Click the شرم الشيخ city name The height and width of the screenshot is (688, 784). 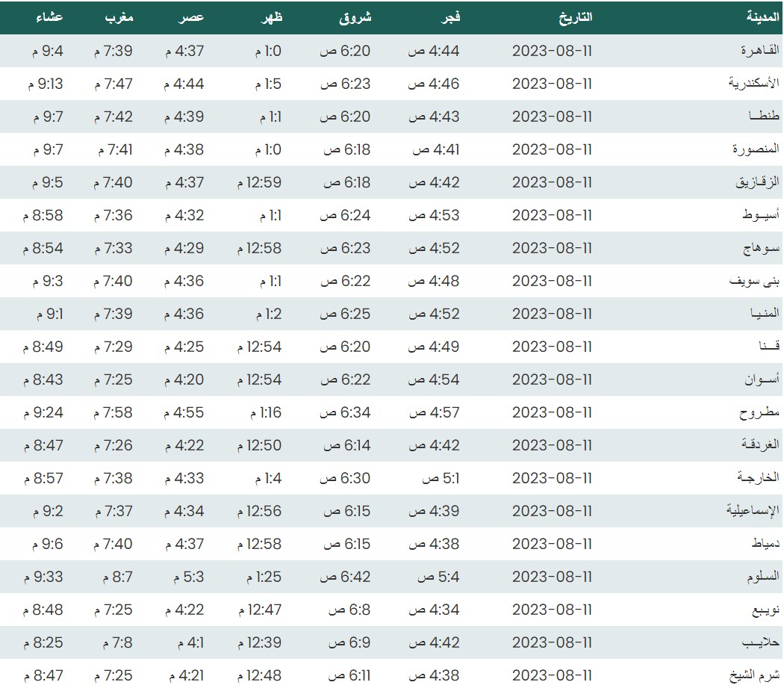pyautogui.click(x=756, y=675)
